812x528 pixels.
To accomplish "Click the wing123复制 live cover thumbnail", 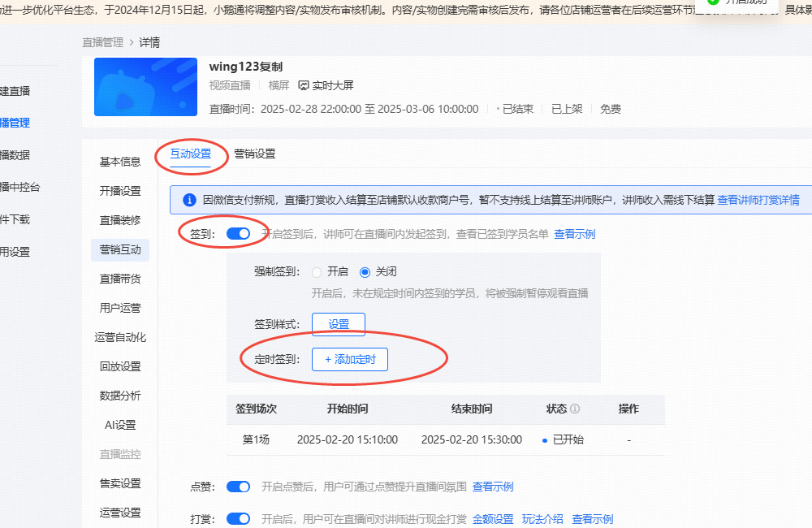I will (x=145, y=87).
